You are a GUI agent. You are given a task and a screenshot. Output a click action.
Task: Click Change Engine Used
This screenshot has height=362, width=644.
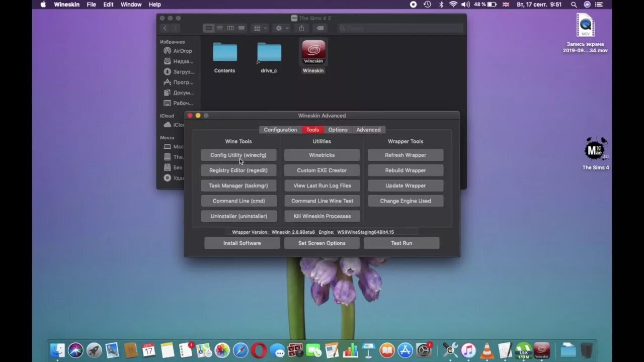tap(406, 201)
